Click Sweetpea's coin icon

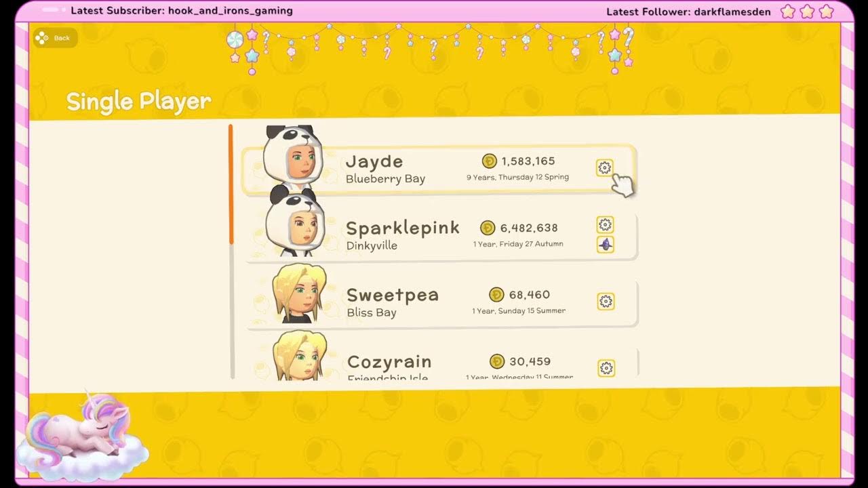pos(496,295)
